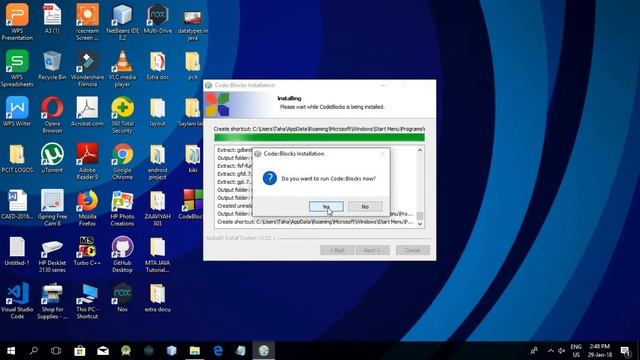Select the extra docu folder icon
640x360 pixels.
pos(158,297)
